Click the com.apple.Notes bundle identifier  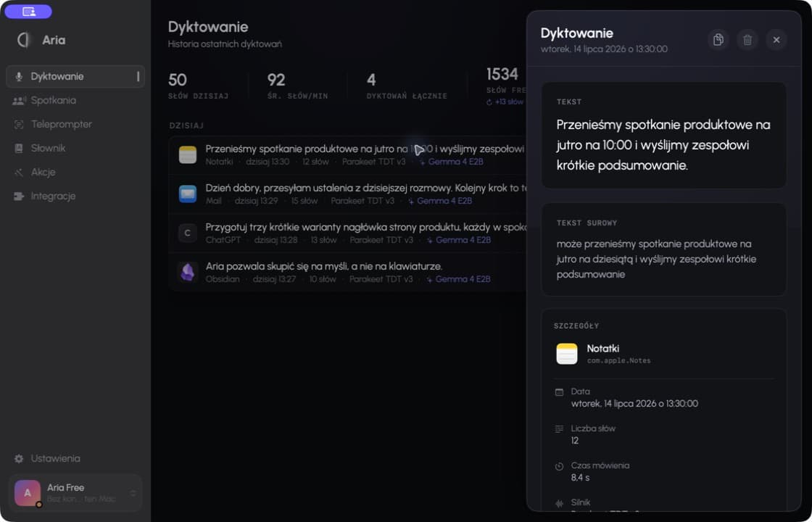[x=619, y=361]
